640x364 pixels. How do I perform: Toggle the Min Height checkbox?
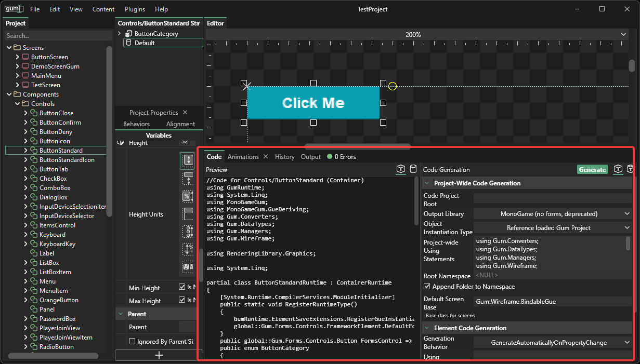182,287
